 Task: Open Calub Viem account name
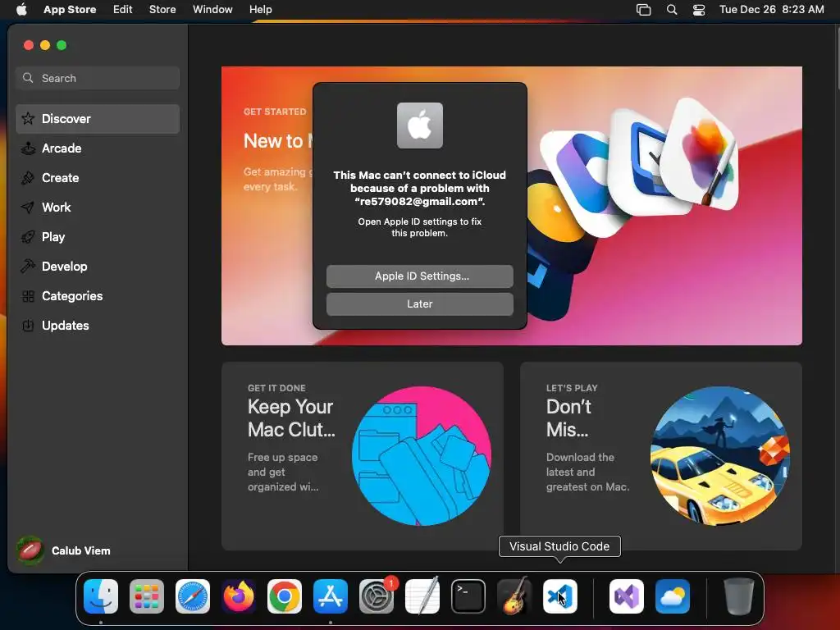81,550
